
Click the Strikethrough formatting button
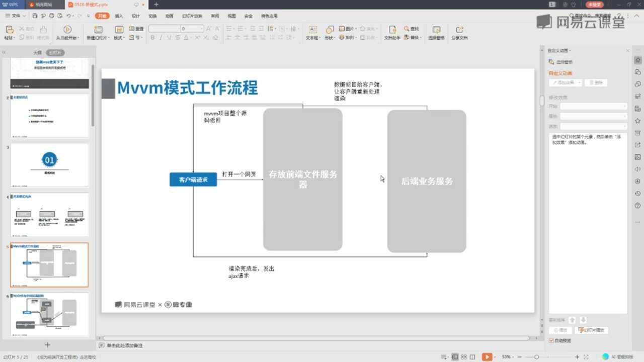click(x=177, y=38)
